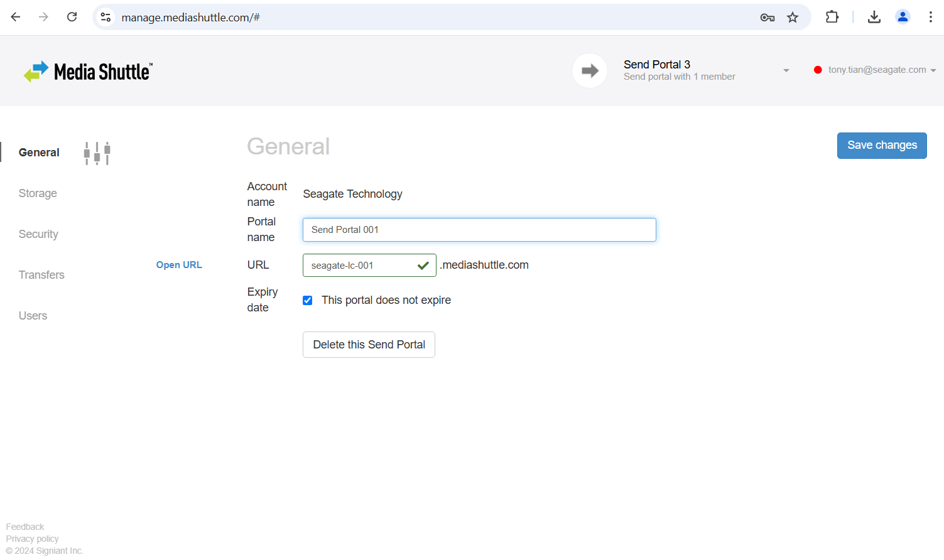The height and width of the screenshot is (560, 944).
Task: Open the tony.tian@seagate.com account menu
Action: coord(877,70)
